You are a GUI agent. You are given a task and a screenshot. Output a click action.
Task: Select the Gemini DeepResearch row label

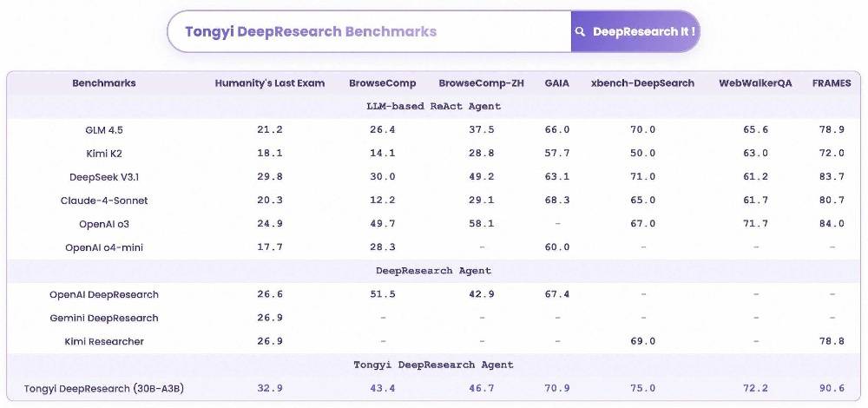104,319
